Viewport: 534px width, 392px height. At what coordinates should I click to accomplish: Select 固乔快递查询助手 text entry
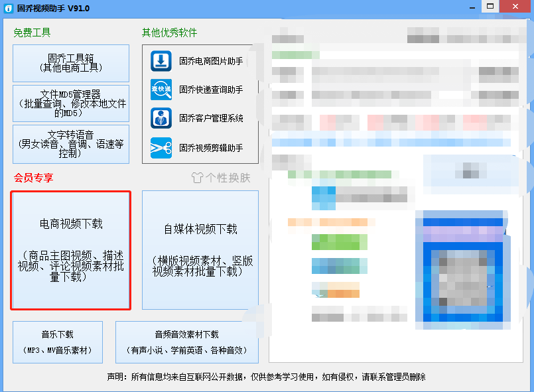point(211,90)
